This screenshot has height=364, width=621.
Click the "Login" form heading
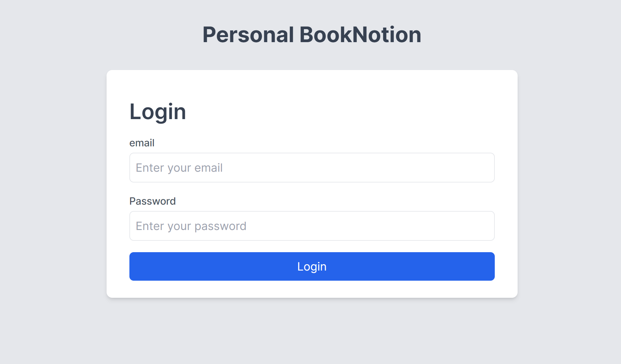tap(158, 112)
